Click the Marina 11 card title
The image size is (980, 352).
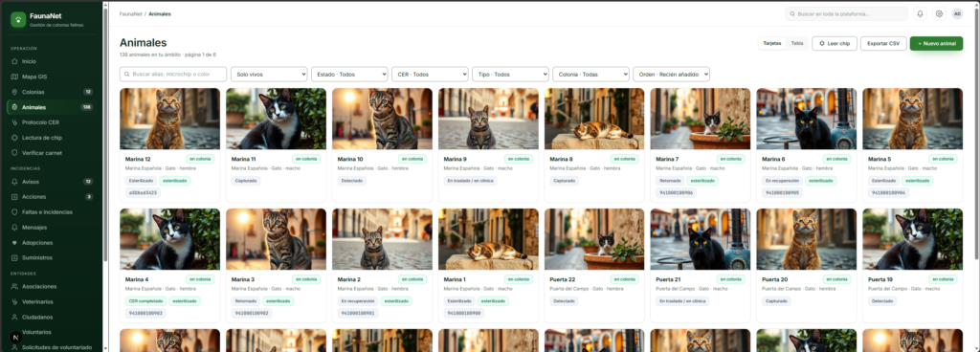244,159
